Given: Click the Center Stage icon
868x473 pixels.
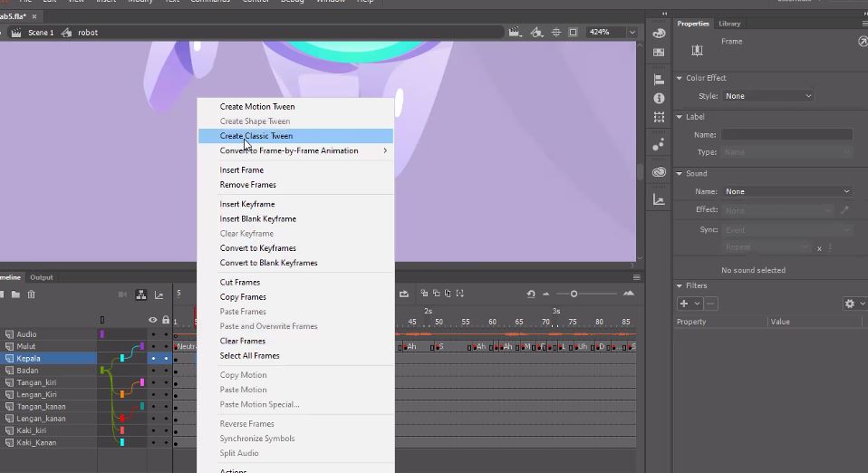Looking at the screenshot, I should [x=555, y=33].
